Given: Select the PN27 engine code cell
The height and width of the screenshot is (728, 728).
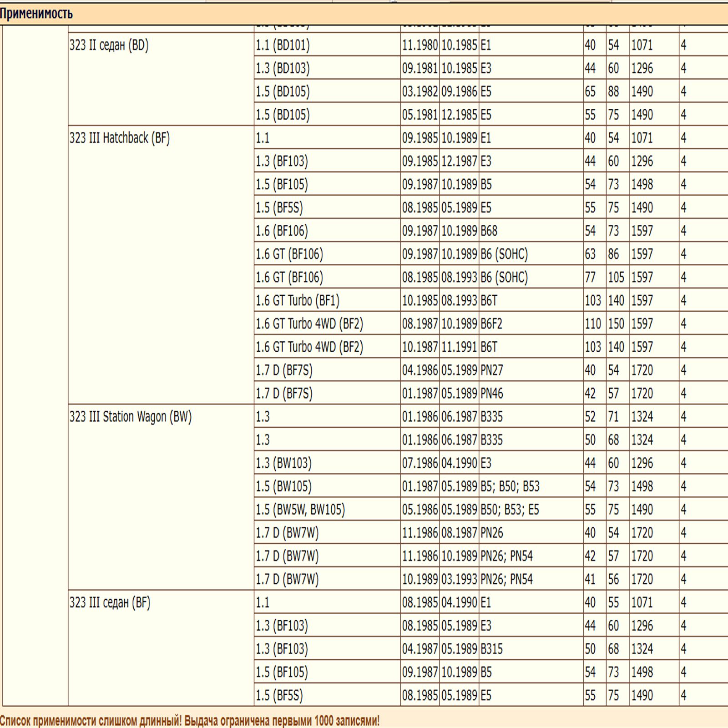Looking at the screenshot, I should tap(492, 370).
